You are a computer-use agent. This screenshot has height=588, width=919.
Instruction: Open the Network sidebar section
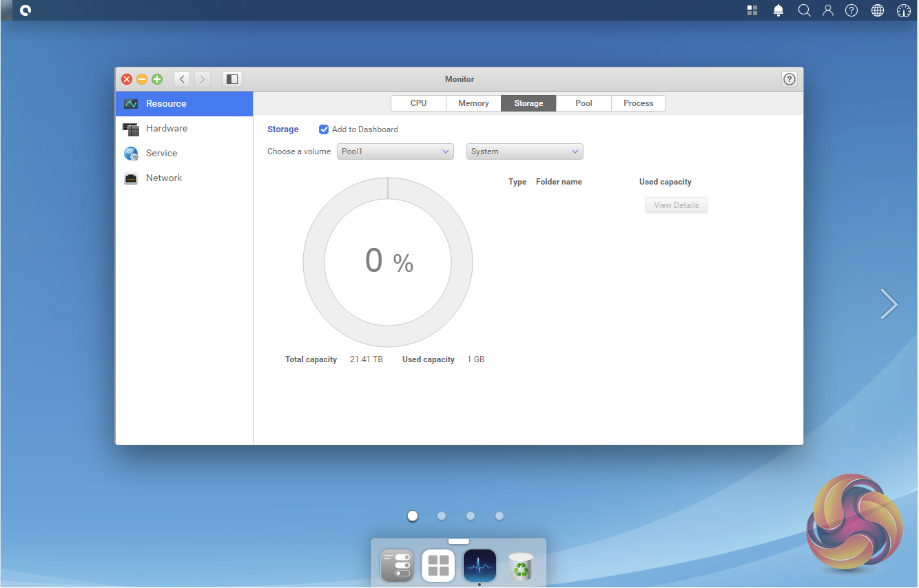point(164,178)
